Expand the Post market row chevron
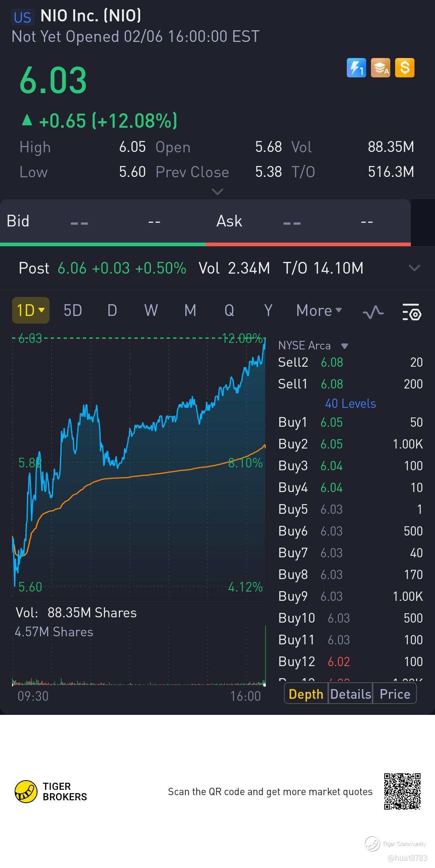This screenshot has width=435, height=868. tap(414, 268)
